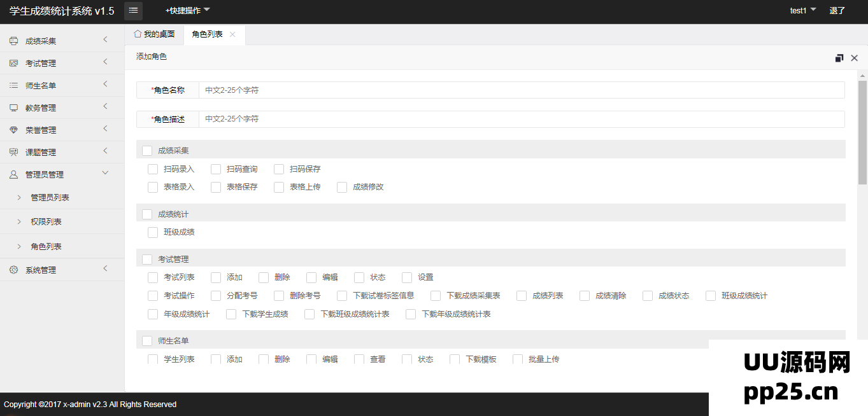Maximize the 添加角色 dialog panel
The height and width of the screenshot is (416, 868).
click(x=839, y=58)
